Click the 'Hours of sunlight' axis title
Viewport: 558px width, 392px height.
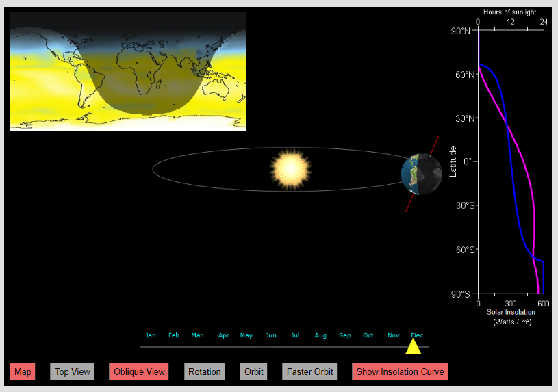coord(509,12)
